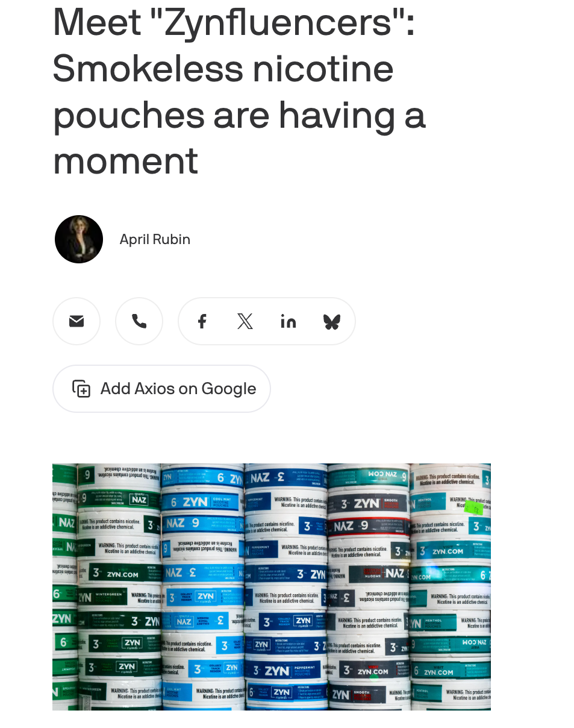The width and height of the screenshot is (574, 728).
Task: Click the "Google" word in the Add Axios button
Action: [228, 389]
